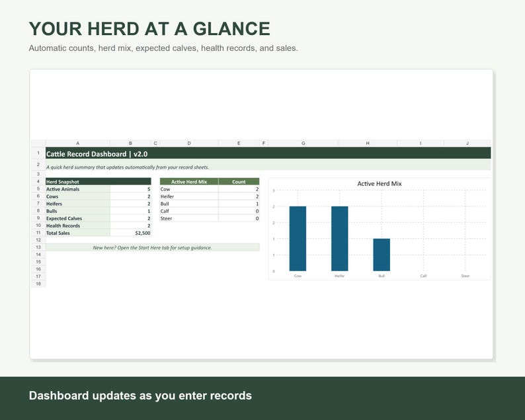525x420 pixels.
Task: Select the Bulls value cell in Herd Snapshot
Action: pos(130,211)
